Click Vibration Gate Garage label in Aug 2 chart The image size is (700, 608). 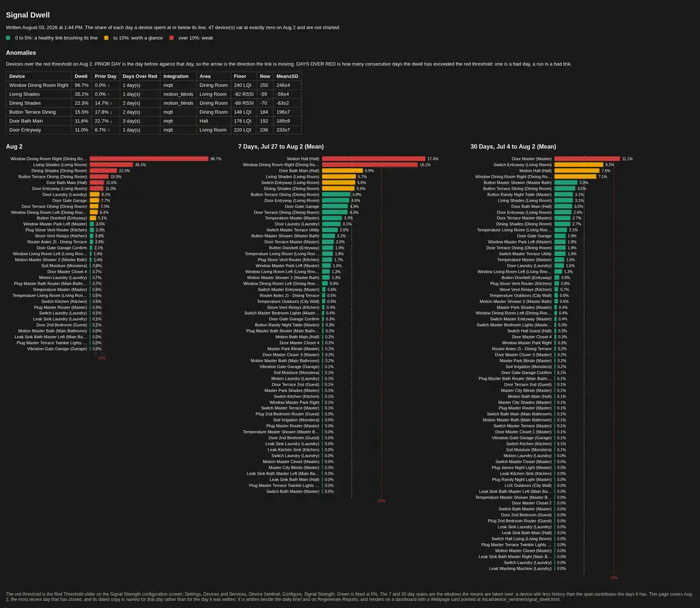(x=57, y=349)
